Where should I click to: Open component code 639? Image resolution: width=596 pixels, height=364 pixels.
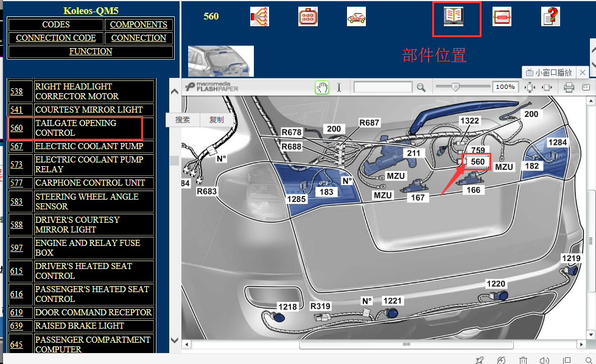[x=16, y=326]
